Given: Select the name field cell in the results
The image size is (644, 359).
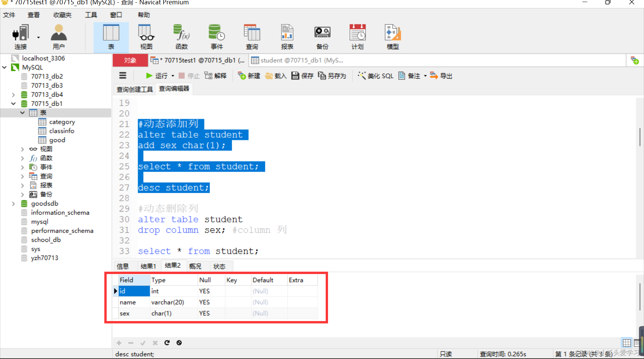Looking at the screenshot, I should point(134,302).
